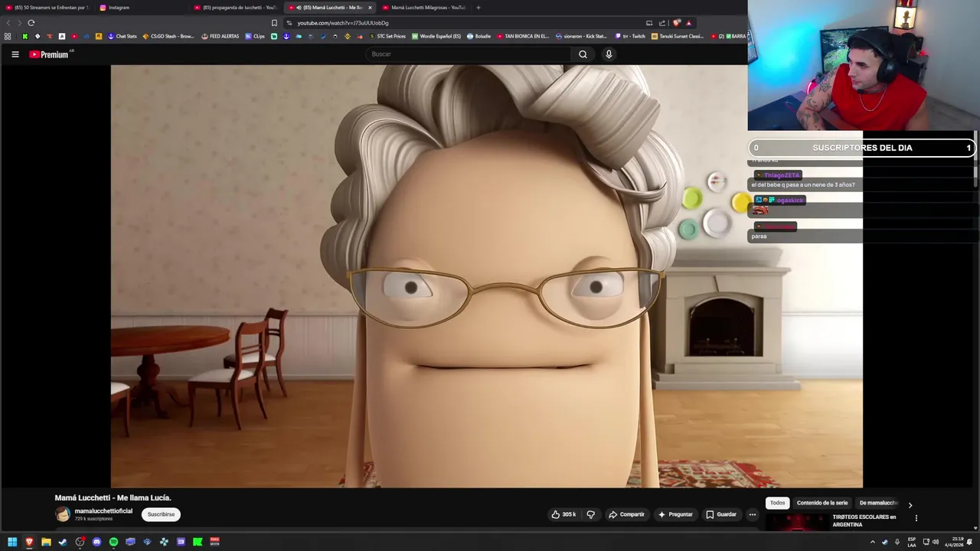Click the video player to pause
Screen dimensions: 980x551
tap(486, 275)
